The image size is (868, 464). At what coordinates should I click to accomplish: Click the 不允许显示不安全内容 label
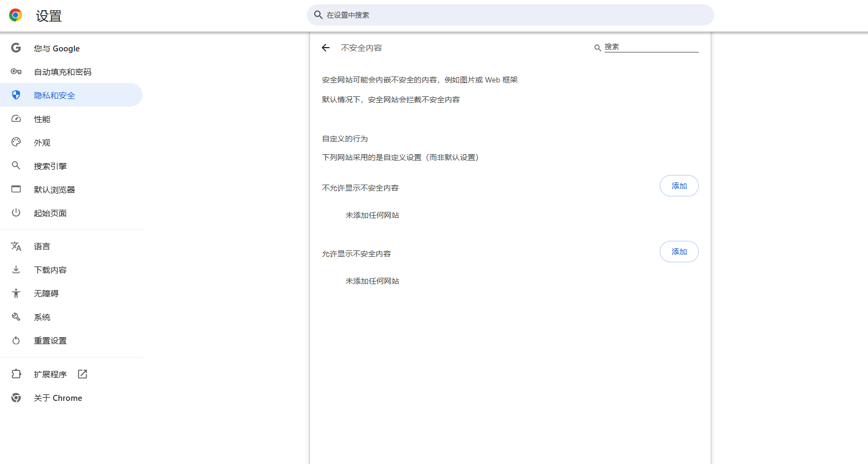click(x=360, y=188)
